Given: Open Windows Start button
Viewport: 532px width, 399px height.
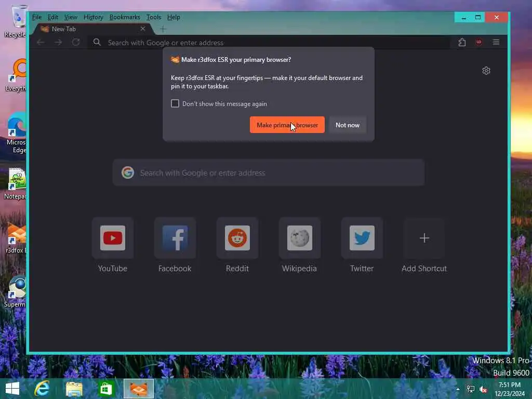Looking at the screenshot, I should [12, 389].
